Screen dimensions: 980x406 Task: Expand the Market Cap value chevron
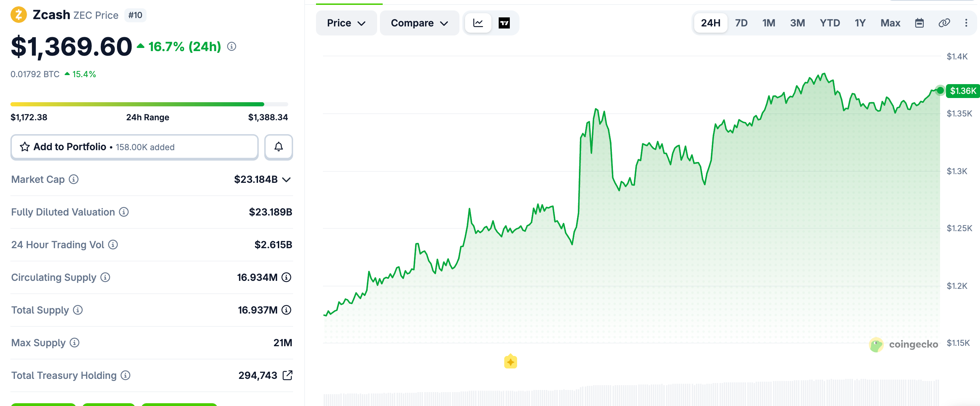click(287, 180)
